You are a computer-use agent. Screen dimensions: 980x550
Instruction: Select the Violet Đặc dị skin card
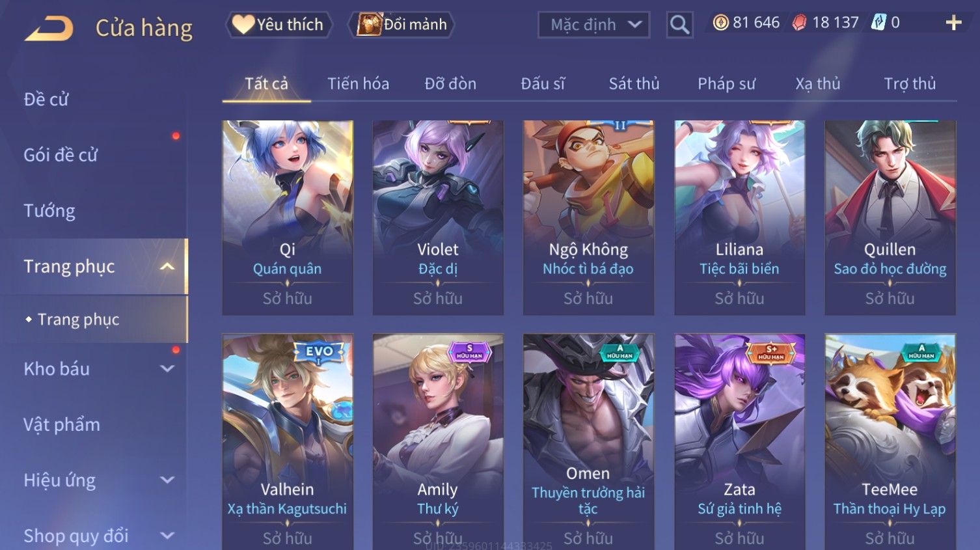(438, 217)
